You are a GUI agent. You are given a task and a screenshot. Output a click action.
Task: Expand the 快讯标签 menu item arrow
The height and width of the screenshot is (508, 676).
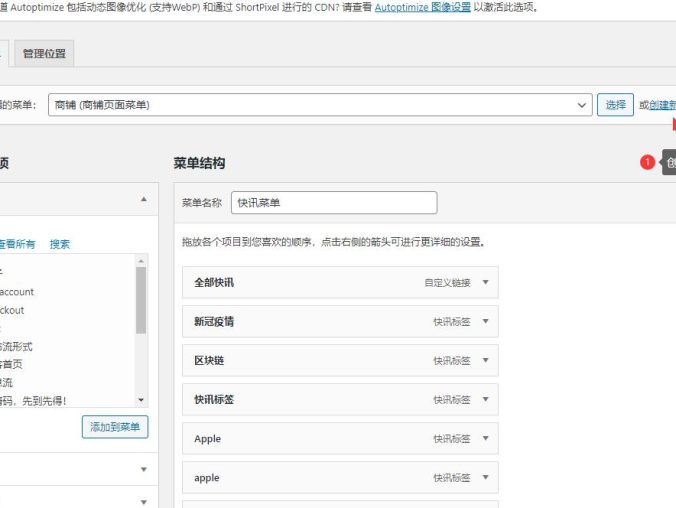tap(485, 399)
